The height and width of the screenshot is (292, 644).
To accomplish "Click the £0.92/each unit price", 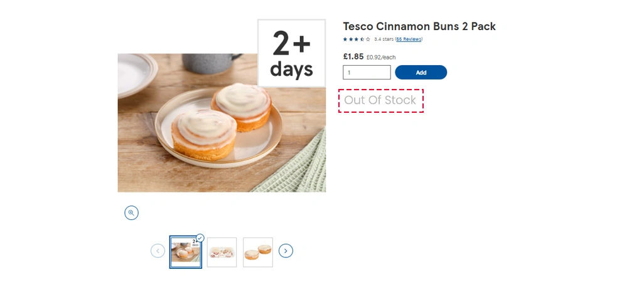I will [381, 58].
